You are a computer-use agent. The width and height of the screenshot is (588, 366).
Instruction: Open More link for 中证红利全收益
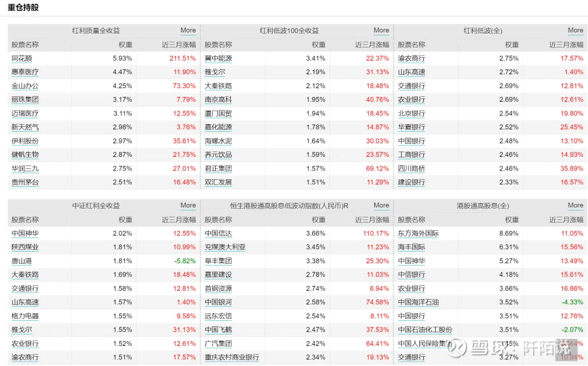pos(188,205)
